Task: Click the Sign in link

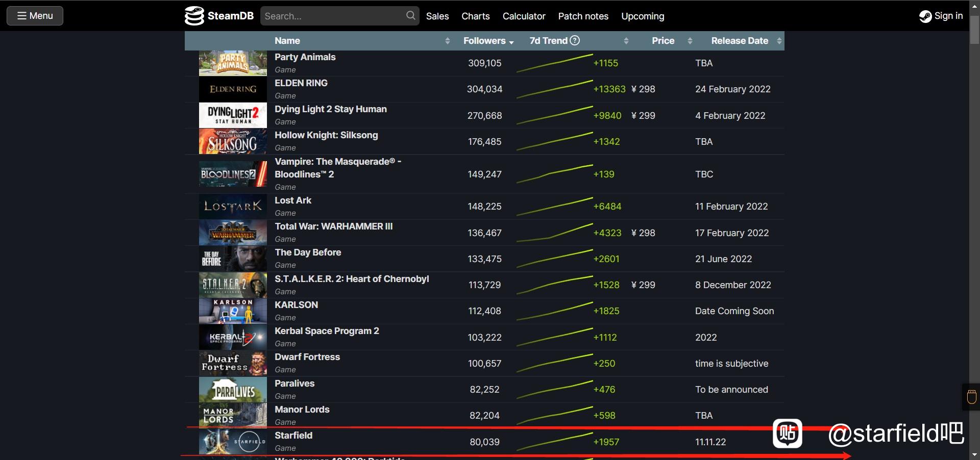Action: (948, 16)
